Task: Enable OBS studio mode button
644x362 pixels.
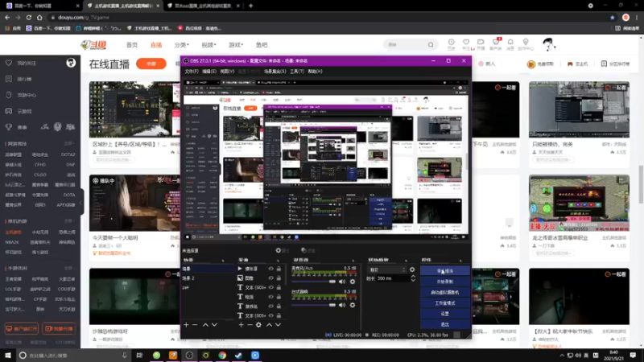Action: pyautogui.click(x=445, y=303)
